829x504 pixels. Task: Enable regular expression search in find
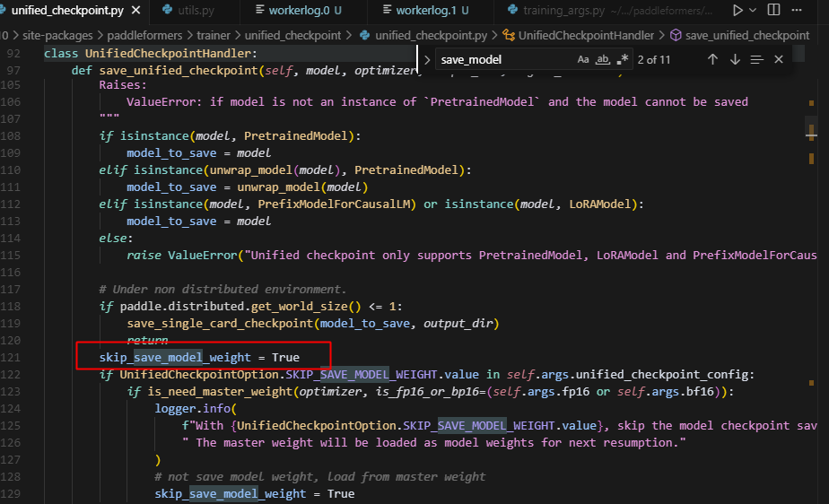coord(623,59)
